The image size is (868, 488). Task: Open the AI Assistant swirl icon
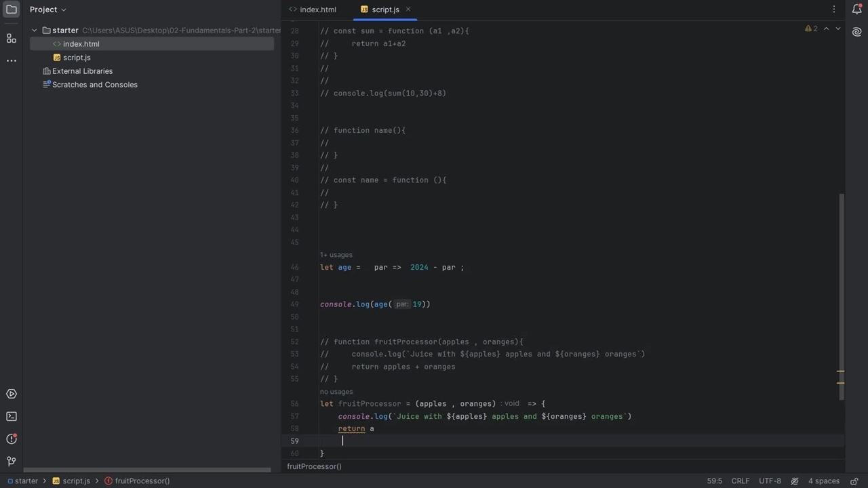[856, 32]
